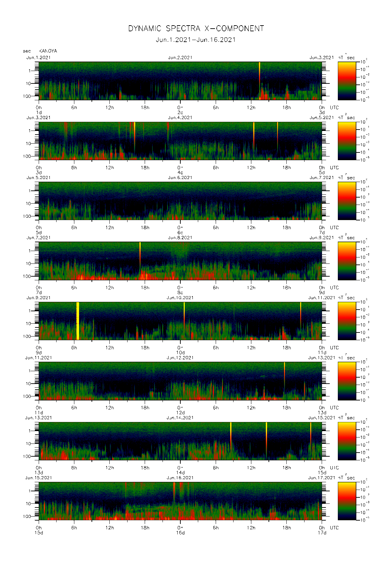Click the orange spike near 18h on Jun.12
The image size is (392, 565).
[x=284, y=372]
